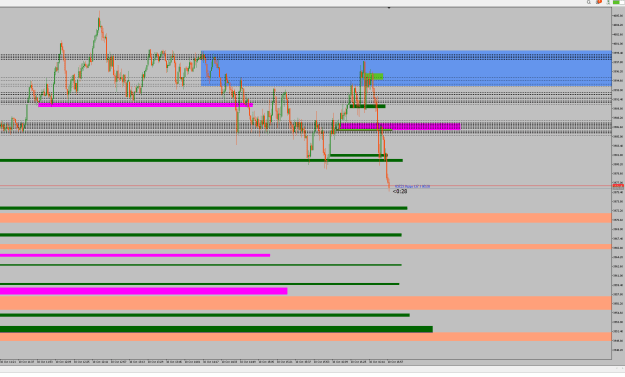Select the small light-green box inside blue zone
Viewport: 625px width, 377px height.
point(374,76)
